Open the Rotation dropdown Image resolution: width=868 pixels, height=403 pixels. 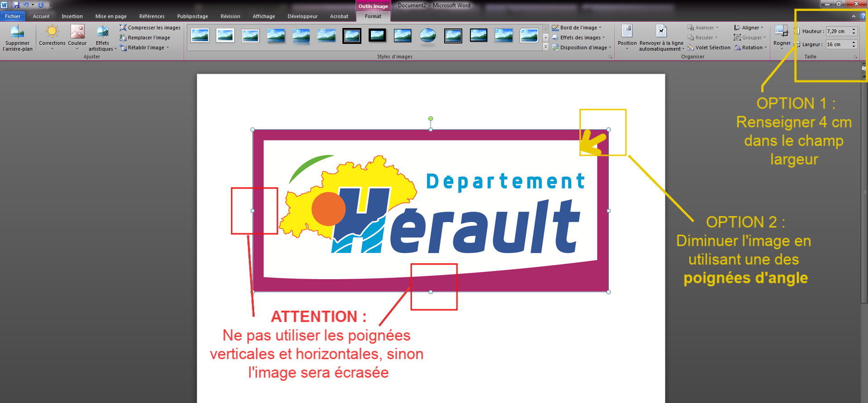(x=750, y=47)
